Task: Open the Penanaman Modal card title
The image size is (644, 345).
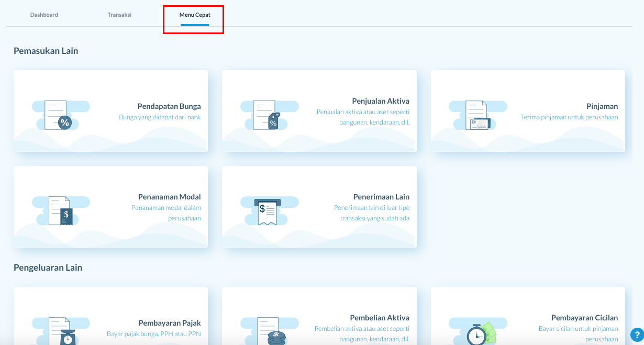Action: coord(170,197)
